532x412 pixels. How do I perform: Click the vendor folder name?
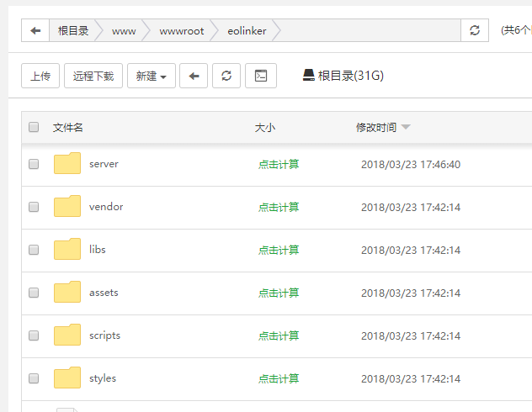[106, 207]
